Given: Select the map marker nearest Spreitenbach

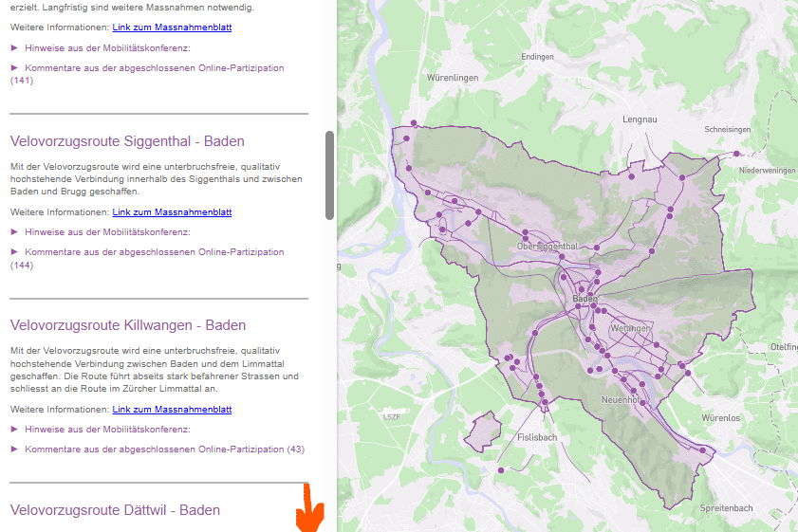Looking at the screenshot, I should (702, 451).
